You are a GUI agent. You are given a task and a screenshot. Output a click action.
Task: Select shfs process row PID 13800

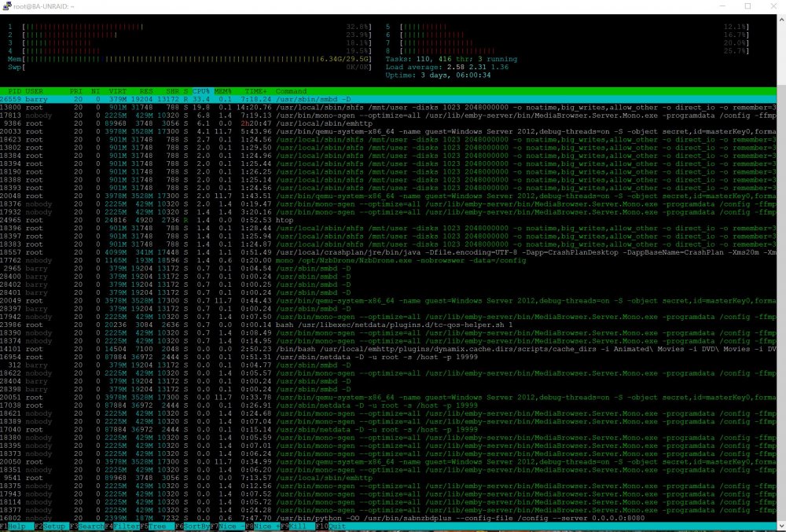tap(388, 107)
